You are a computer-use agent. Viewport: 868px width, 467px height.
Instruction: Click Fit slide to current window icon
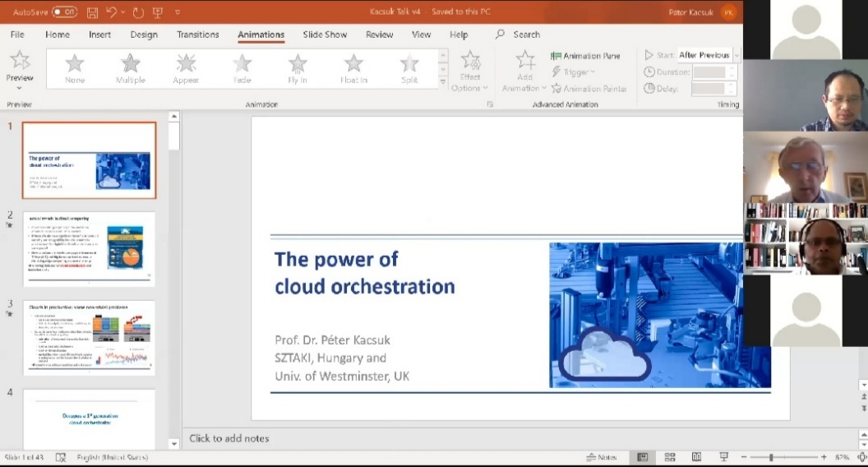click(x=862, y=457)
